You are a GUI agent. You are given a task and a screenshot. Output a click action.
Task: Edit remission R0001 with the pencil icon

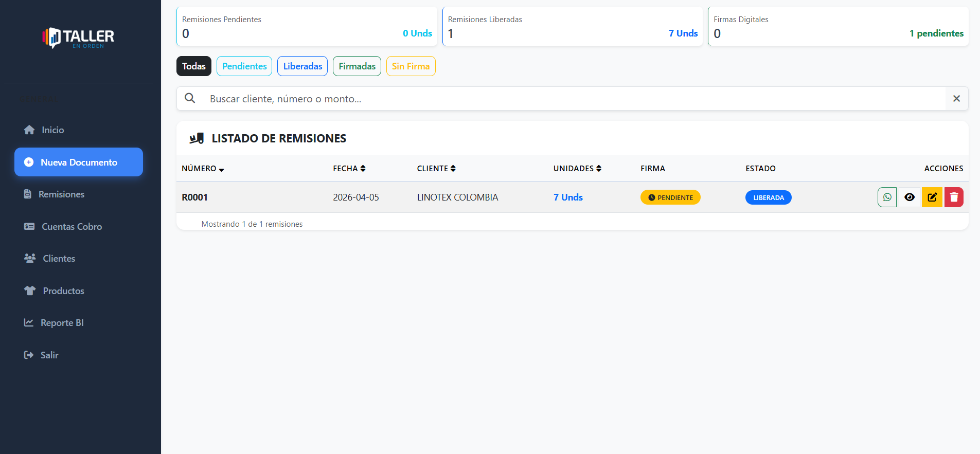(x=932, y=197)
